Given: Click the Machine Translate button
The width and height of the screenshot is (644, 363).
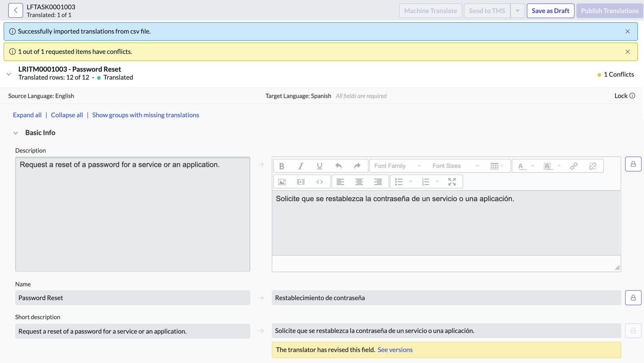Looking at the screenshot, I should coord(430,11).
